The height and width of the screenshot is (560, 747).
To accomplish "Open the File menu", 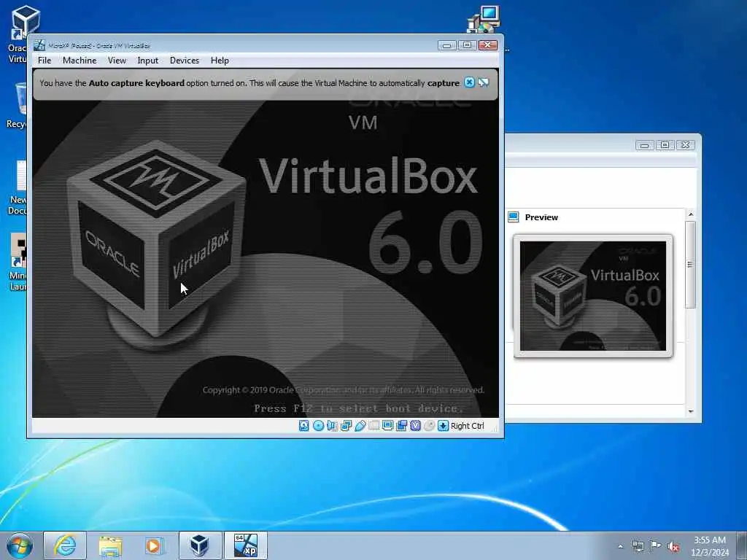I will coord(44,61).
